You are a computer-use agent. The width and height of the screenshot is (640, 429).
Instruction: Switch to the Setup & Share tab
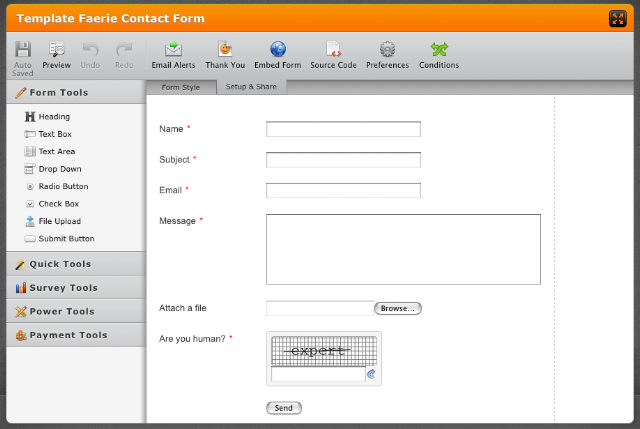251,87
